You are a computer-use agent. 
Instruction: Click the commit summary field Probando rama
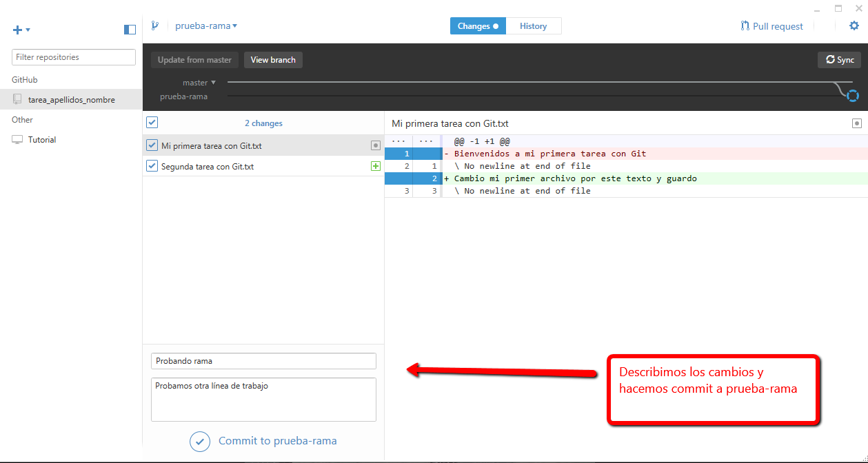pos(263,361)
